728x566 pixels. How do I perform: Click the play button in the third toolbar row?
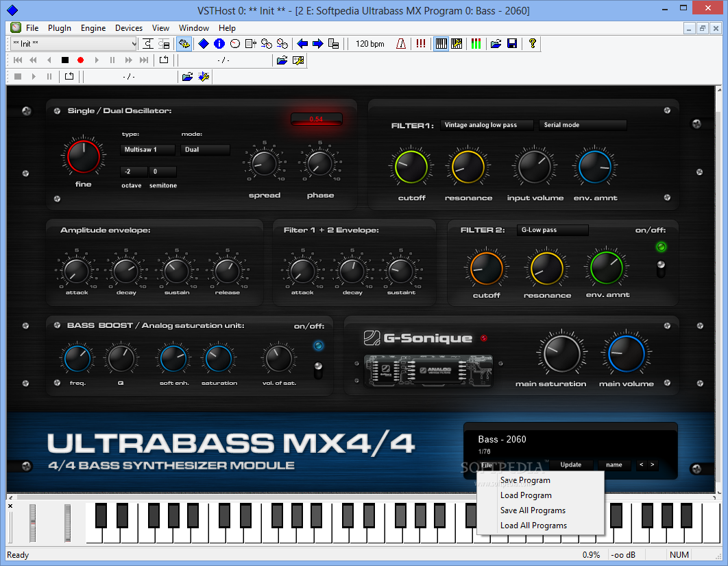click(x=34, y=76)
